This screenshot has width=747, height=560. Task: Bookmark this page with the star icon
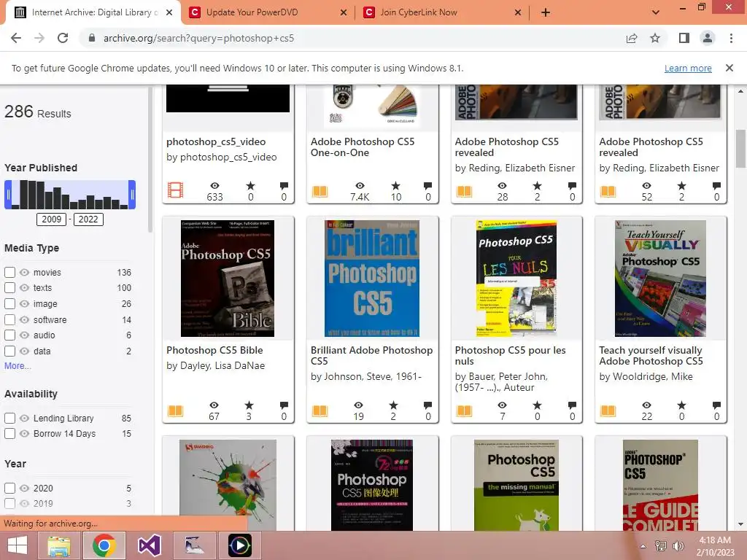pos(655,38)
